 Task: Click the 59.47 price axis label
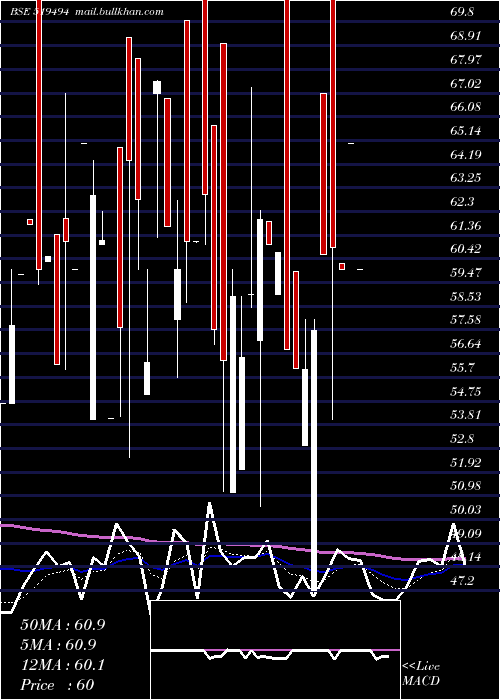coord(466,273)
